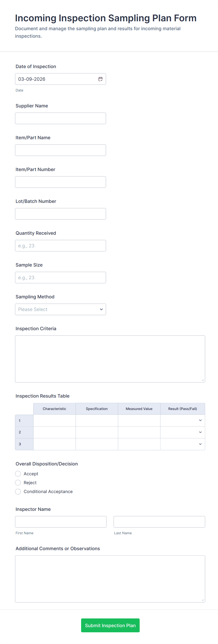Open the Sampling Method dropdown
This screenshot has width=218, height=644.
point(60,309)
